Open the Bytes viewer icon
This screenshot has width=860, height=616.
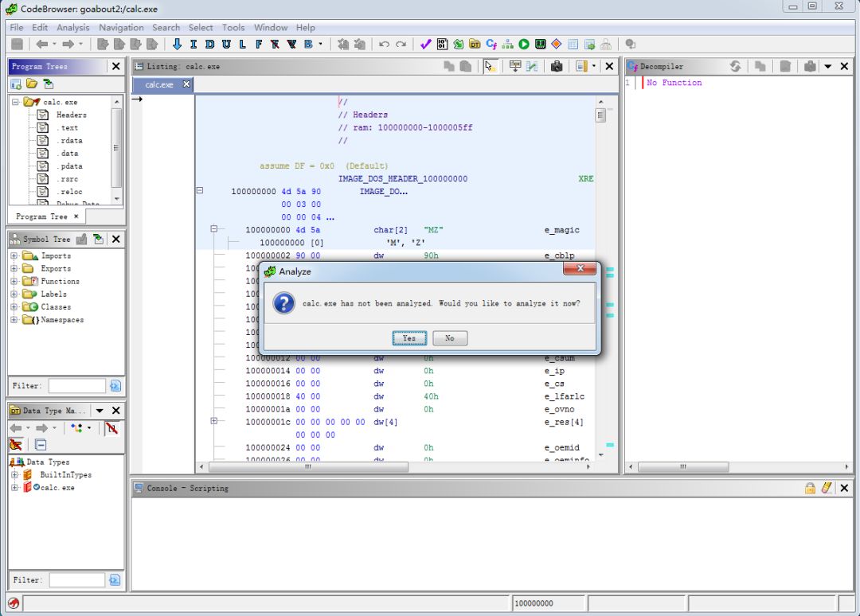click(442, 45)
